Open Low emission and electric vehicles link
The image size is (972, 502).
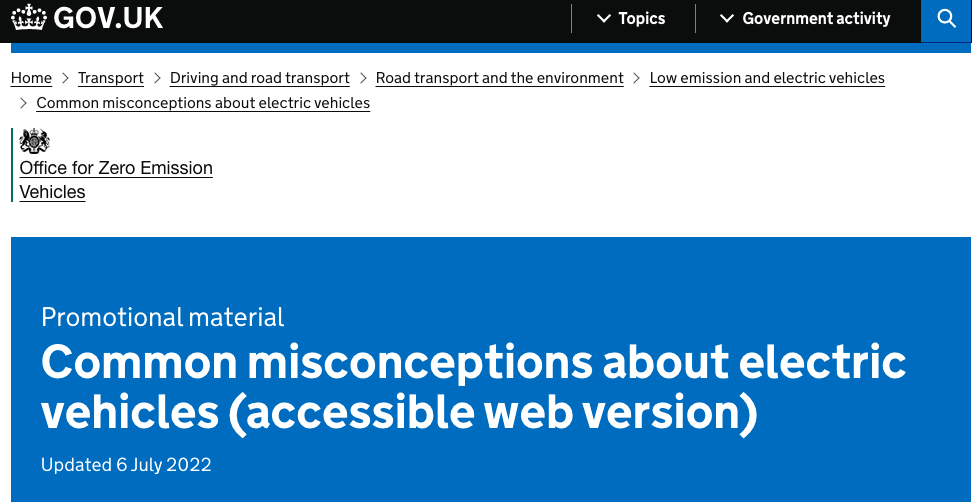tap(767, 78)
